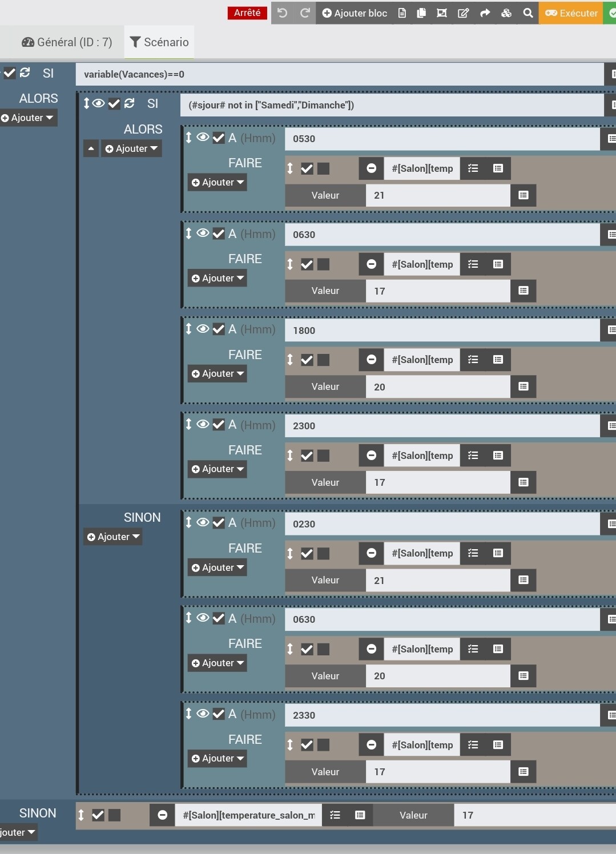Viewport: 616px width, 854px height.
Task: Open the log file icon in toolbar
Action: (x=402, y=13)
